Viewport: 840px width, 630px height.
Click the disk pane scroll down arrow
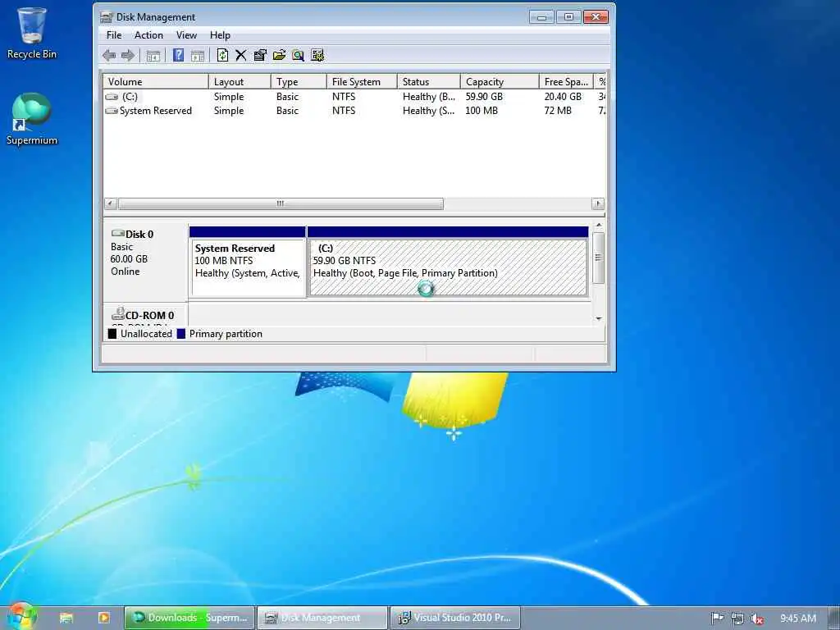599,319
